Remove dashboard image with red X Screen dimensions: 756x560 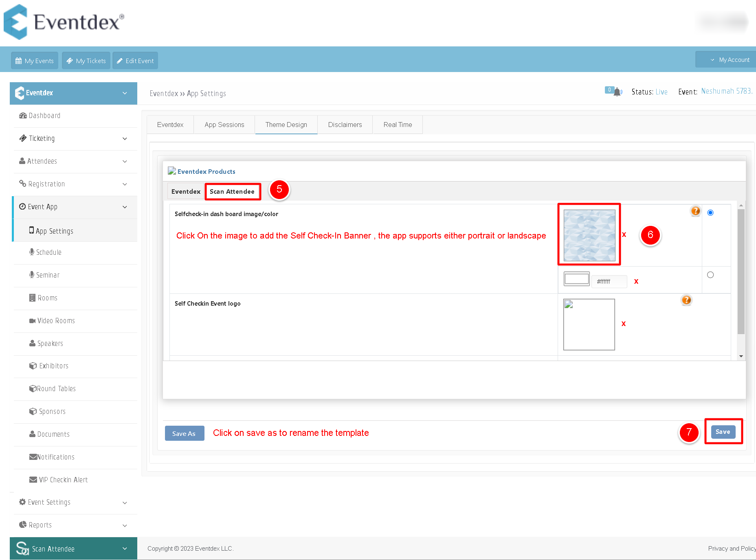click(x=624, y=234)
